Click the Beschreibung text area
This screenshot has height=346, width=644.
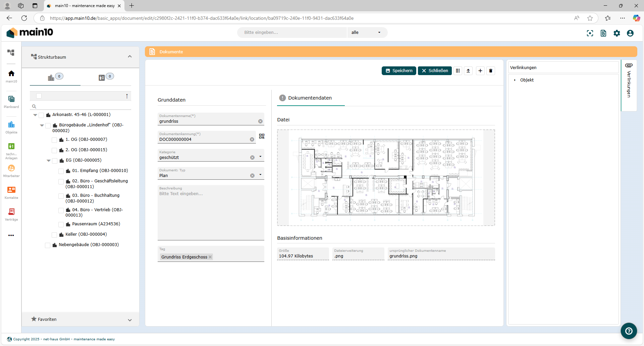pyautogui.click(x=211, y=213)
